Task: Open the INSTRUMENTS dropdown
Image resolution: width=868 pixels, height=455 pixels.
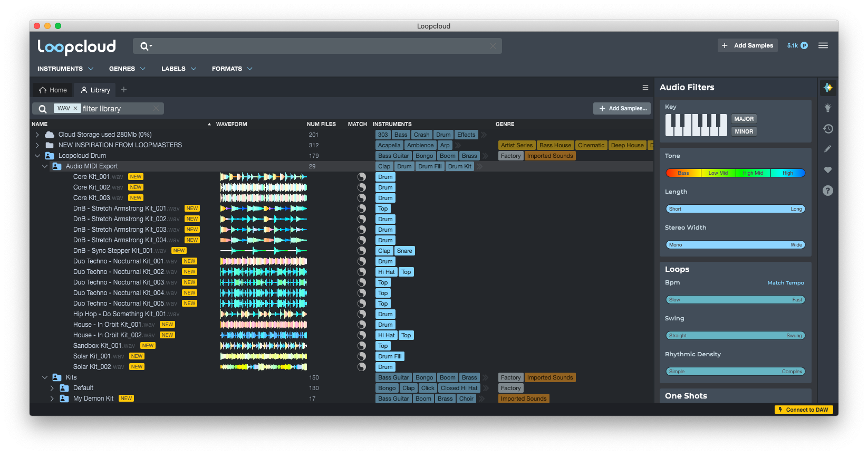Action: pyautogui.click(x=65, y=69)
